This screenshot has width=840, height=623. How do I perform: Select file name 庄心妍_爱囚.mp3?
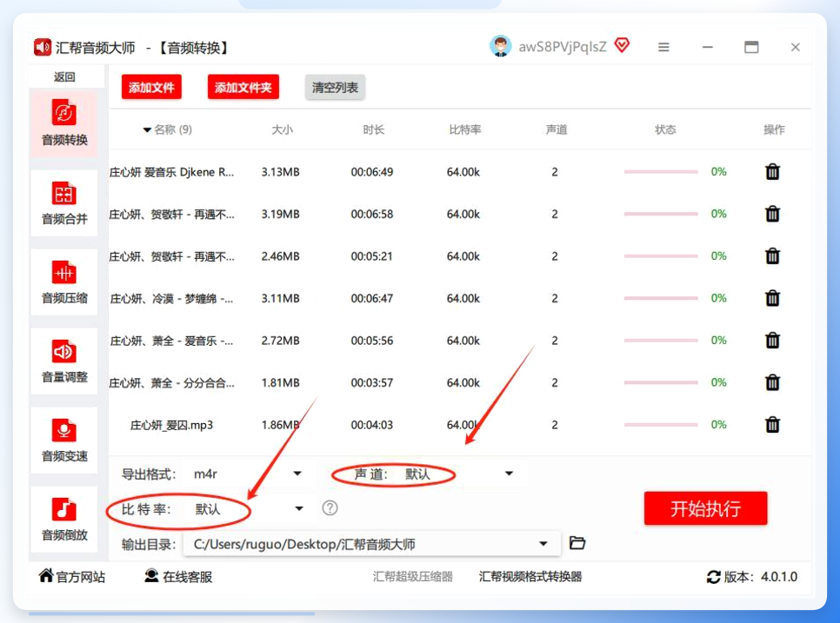[171, 426]
